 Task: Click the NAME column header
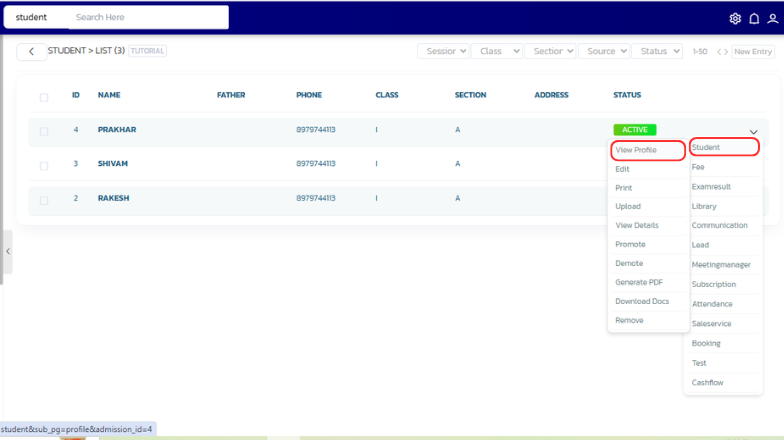109,95
